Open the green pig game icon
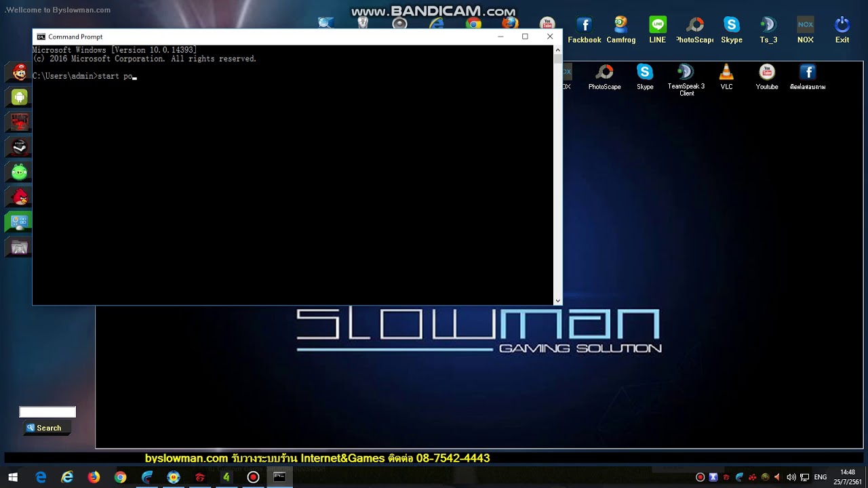The width and height of the screenshot is (868, 488). 20,172
